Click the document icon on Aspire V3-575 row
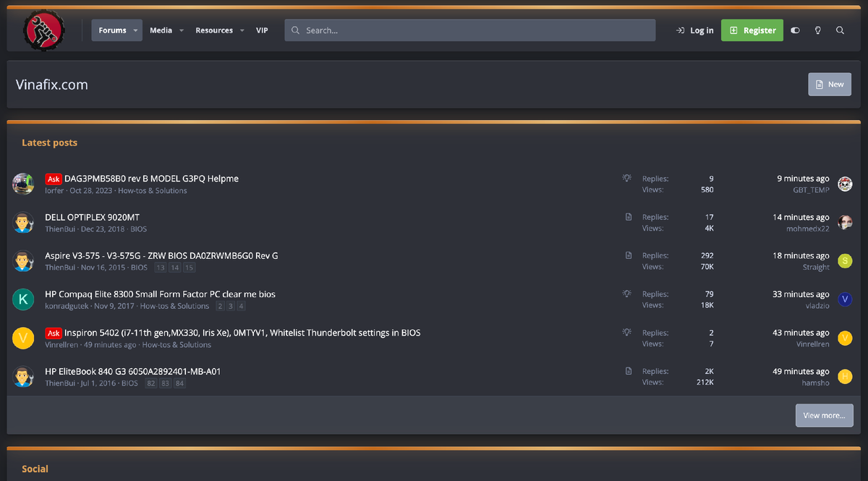 [629, 255]
